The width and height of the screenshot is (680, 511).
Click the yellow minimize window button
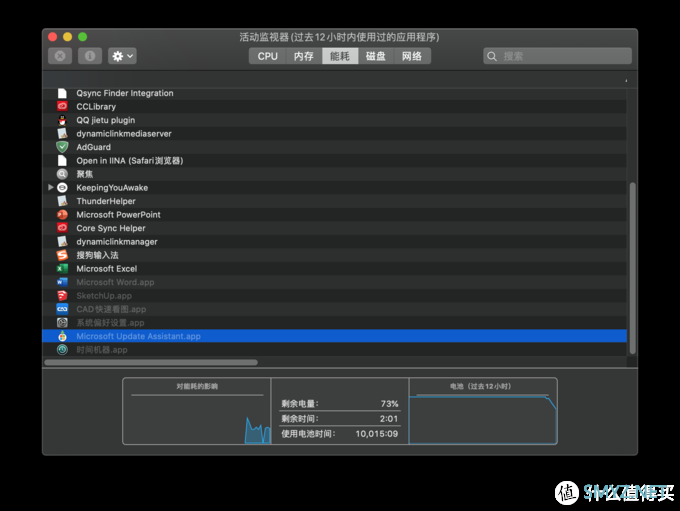68,37
